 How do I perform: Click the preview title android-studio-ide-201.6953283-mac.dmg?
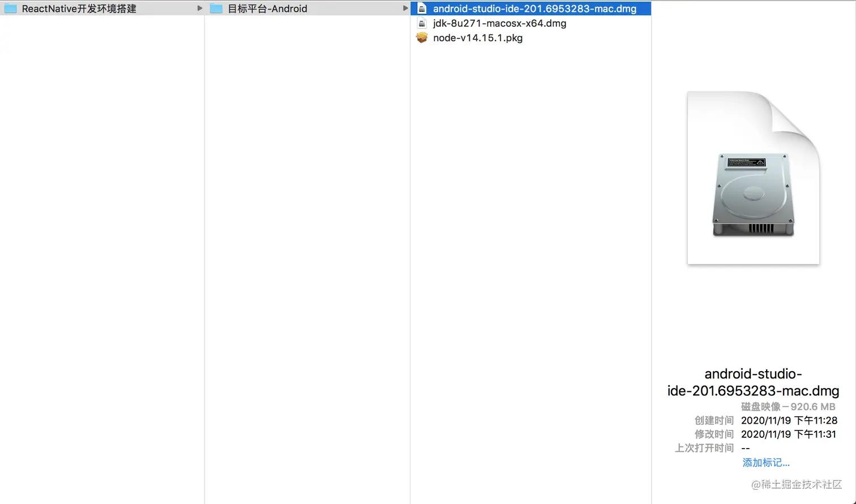click(753, 382)
